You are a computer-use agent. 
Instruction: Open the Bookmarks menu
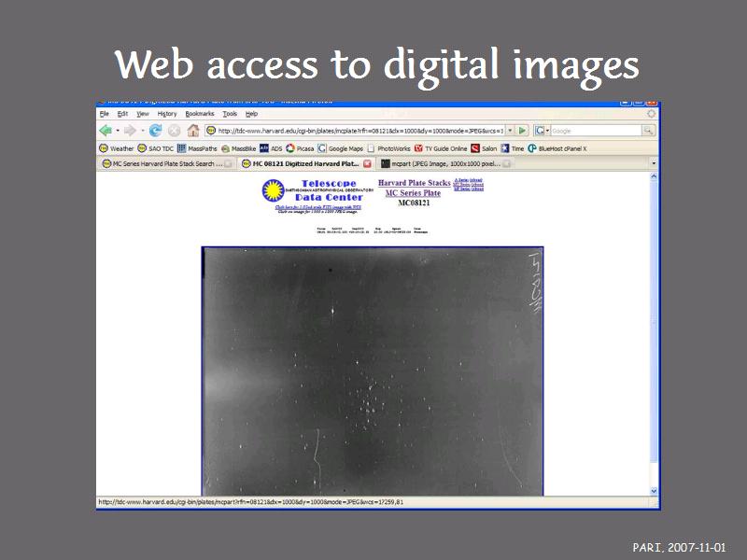(200, 114)
